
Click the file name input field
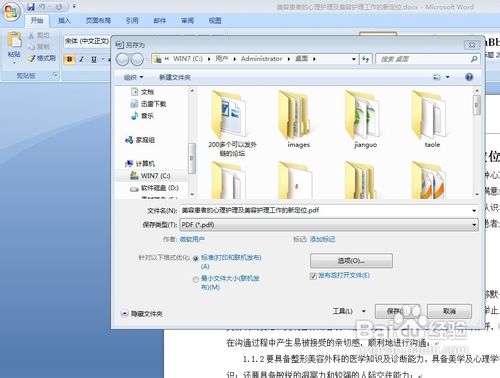click(x=325, y=211)
